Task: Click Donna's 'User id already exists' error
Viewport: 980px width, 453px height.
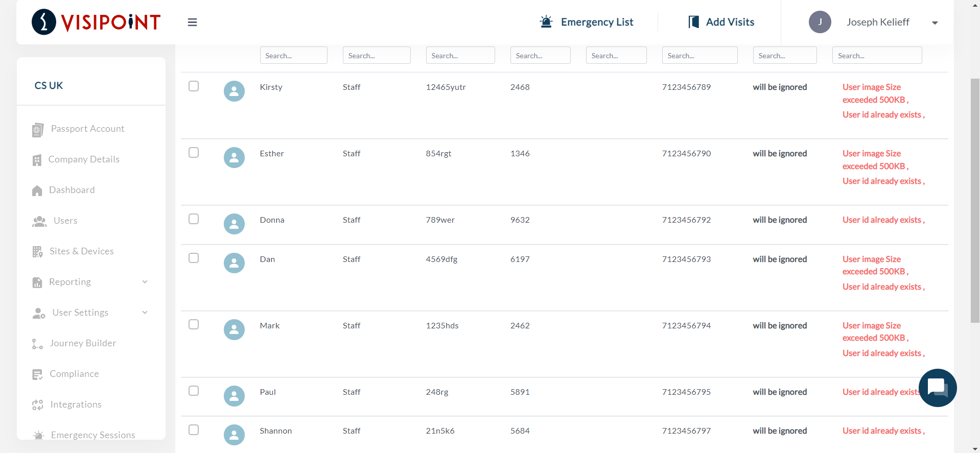Action: [883, 220]
